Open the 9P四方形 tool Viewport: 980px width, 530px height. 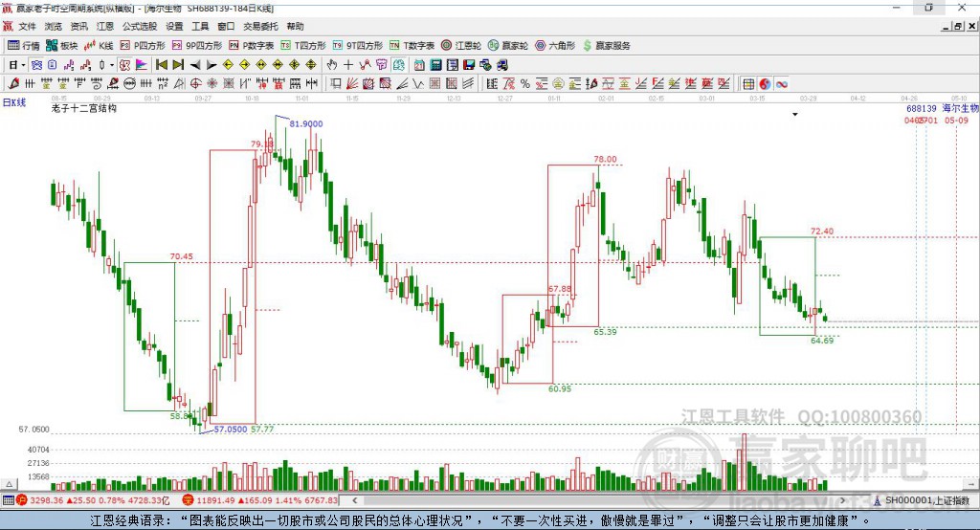(197, 46)
